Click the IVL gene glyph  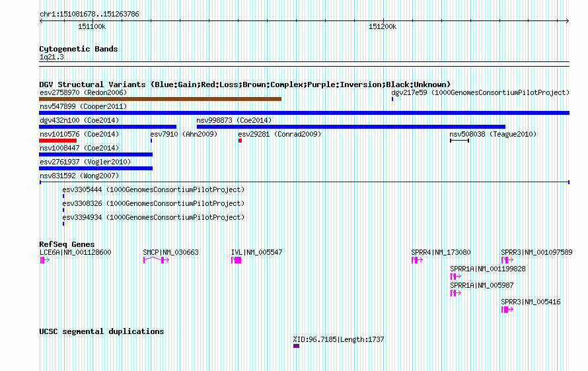237,260
